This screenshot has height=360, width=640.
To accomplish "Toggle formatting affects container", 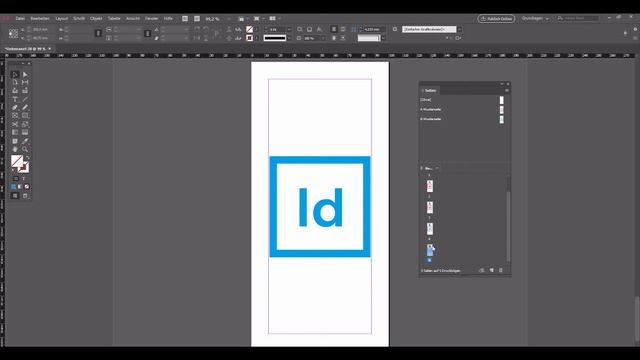I will tap(16, 179).
